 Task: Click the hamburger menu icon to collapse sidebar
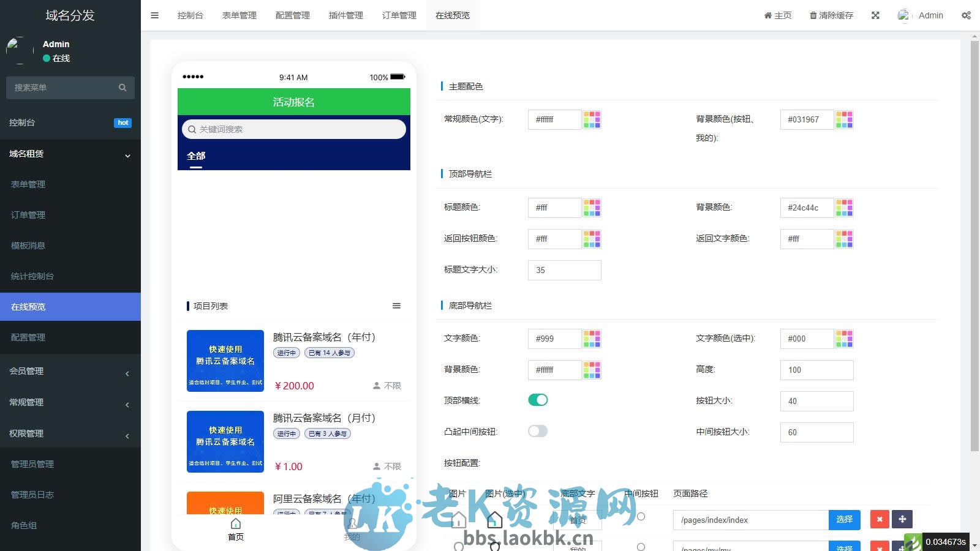click(154, 15)
